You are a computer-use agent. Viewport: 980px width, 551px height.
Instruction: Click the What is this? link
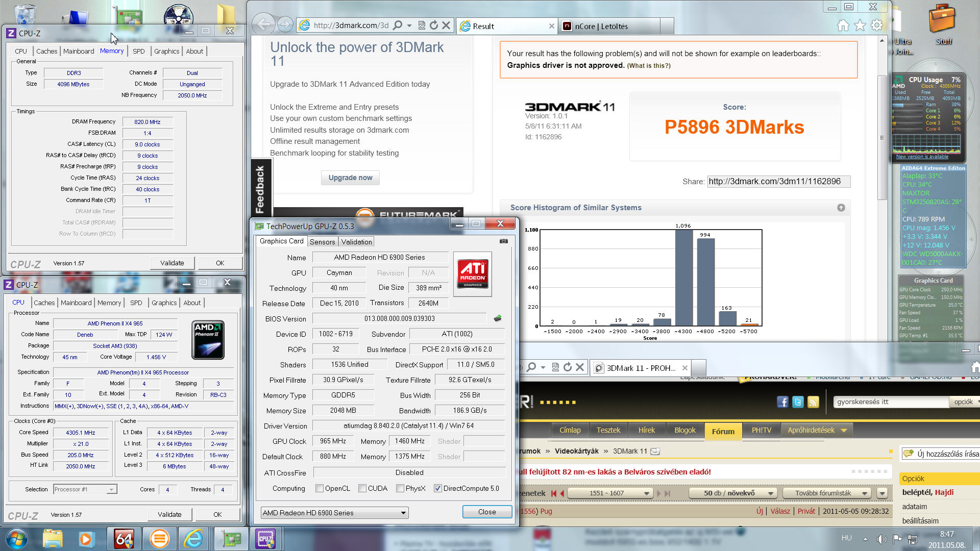[648, 66]
